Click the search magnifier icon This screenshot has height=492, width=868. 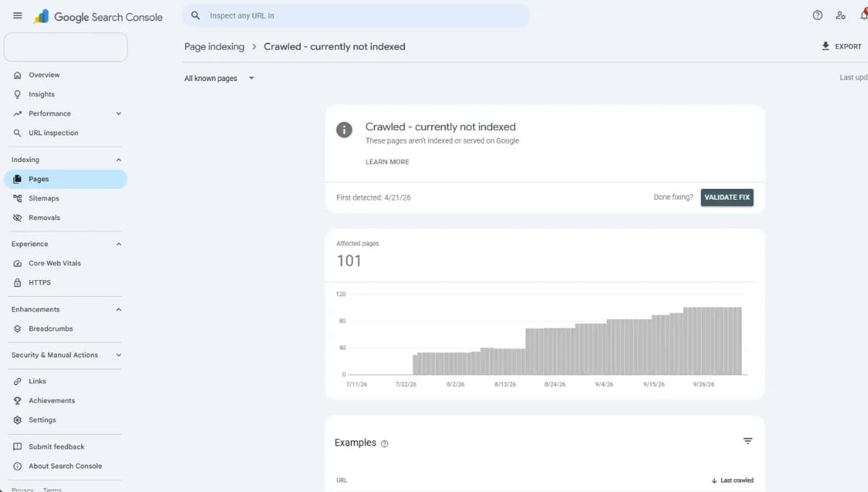click(x=195, y=15)
